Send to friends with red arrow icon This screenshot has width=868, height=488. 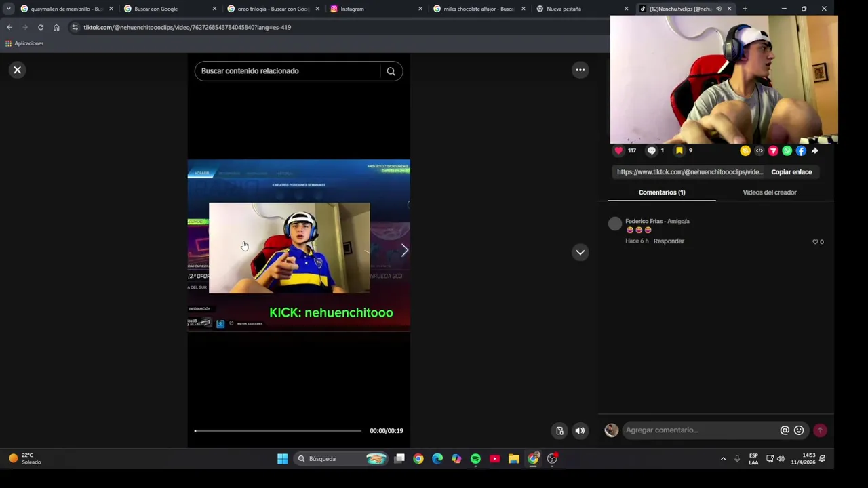tap(773, 151)
